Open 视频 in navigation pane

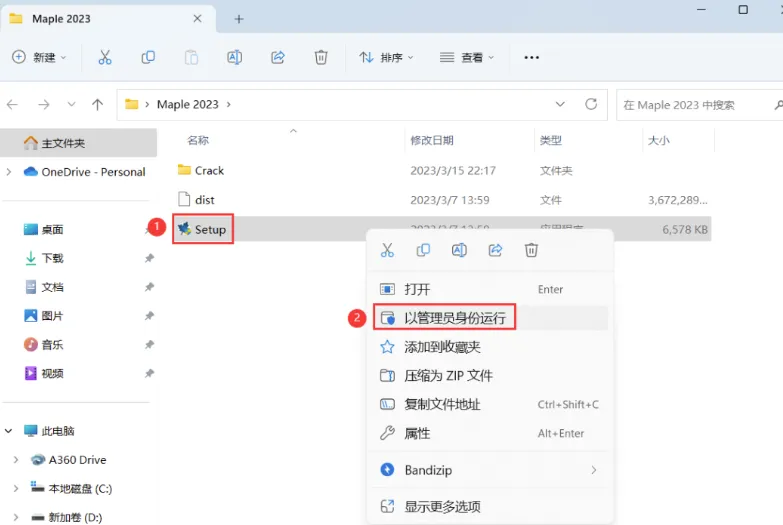44,373
